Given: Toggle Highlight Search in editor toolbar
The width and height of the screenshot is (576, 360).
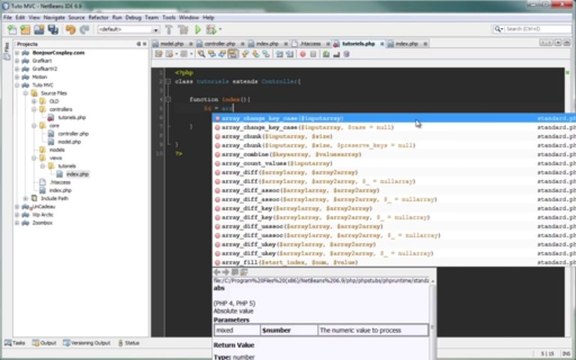Looking at the screenshot, I should click(233, 54).
